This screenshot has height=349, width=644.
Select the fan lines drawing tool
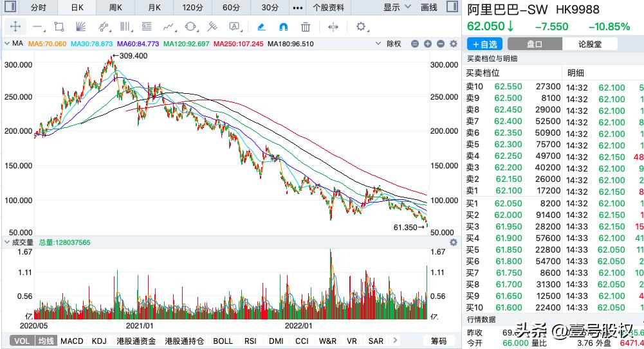click(x=81, y=27)
